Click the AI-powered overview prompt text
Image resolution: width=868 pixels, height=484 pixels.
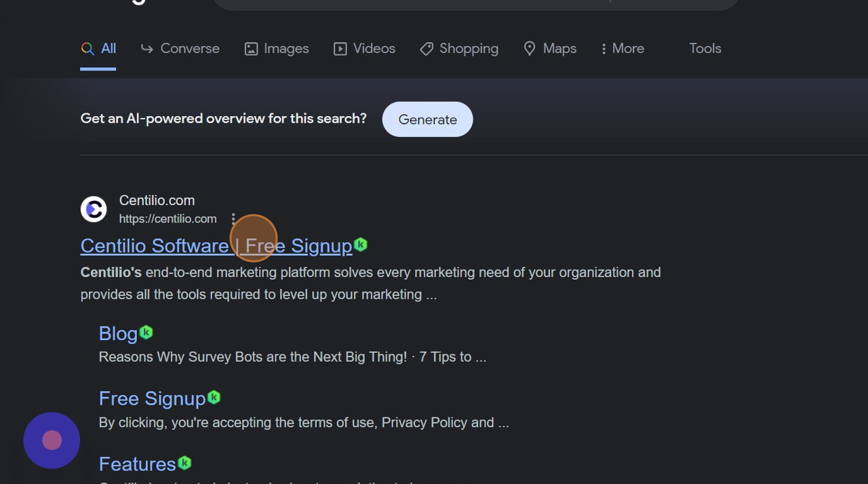coord(223,119)
